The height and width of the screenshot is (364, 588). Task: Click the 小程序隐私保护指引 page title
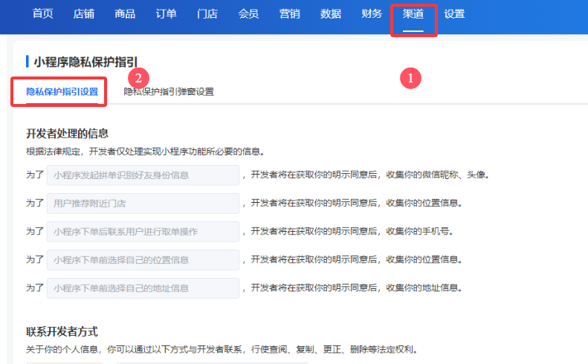(85, 62)
